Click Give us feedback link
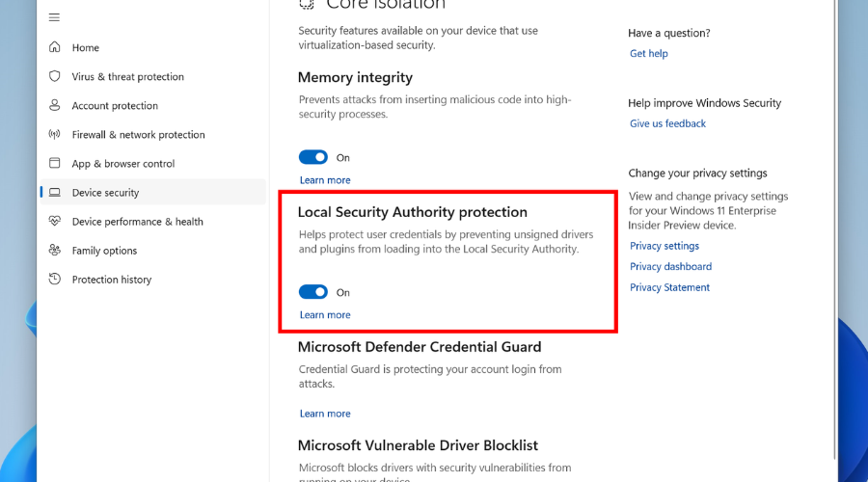Viewport: 868px width, 482px height. (667, 123)
